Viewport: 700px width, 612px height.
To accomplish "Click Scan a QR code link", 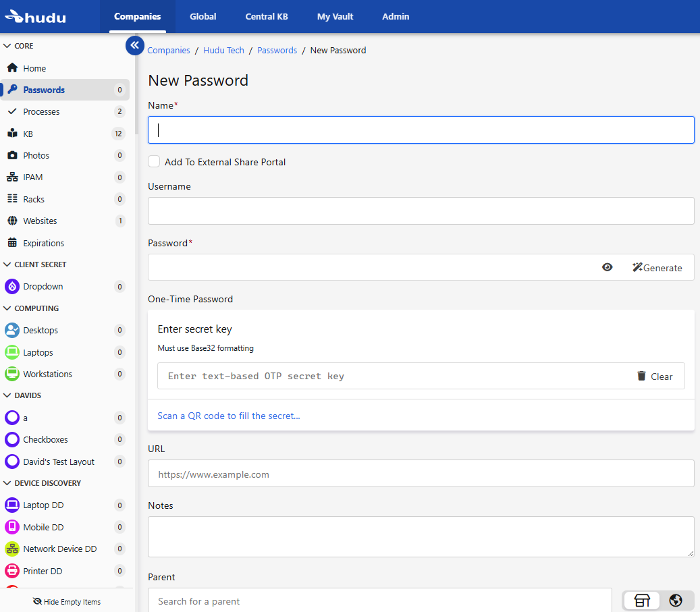I will [229, 416].
